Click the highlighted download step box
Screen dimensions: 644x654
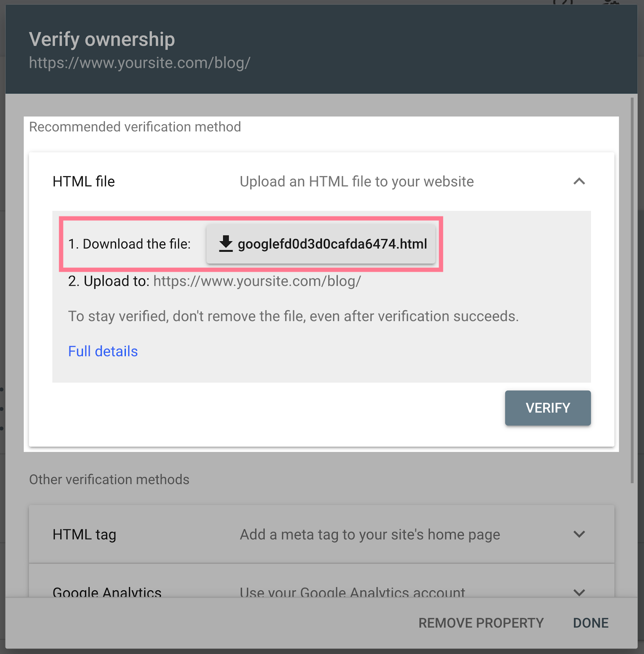[252, 244]
